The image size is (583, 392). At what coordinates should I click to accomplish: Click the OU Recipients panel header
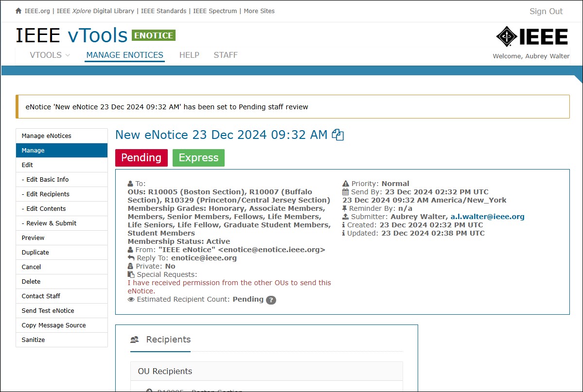pos(266,371)
